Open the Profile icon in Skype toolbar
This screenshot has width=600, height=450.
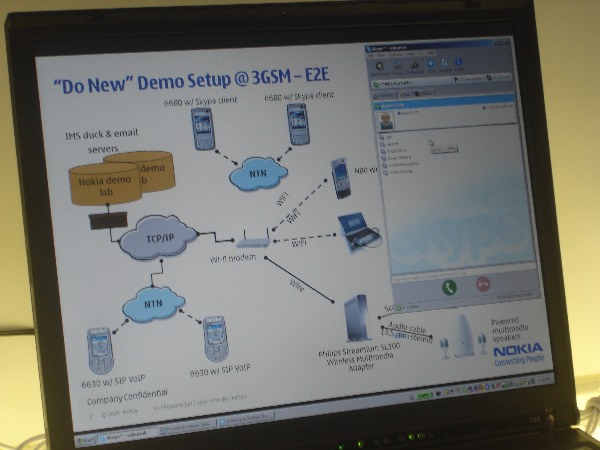point(459,62)
